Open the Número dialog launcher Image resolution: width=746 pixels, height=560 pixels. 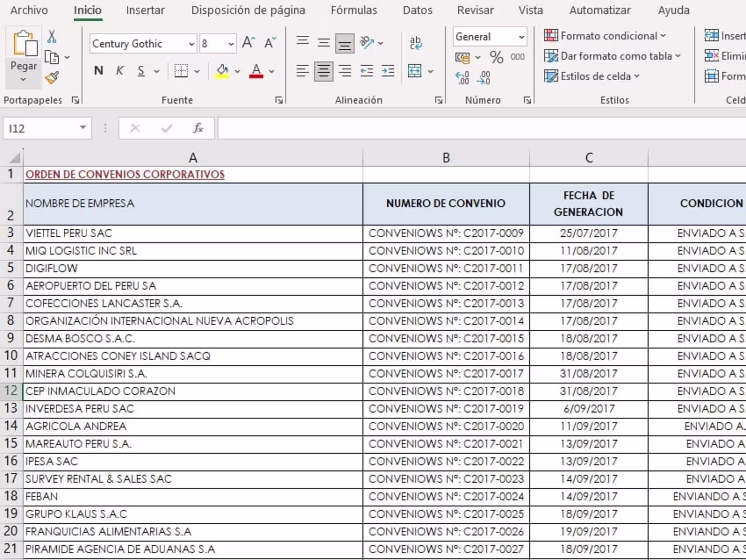pyautogui.click(x=527, y=100)
